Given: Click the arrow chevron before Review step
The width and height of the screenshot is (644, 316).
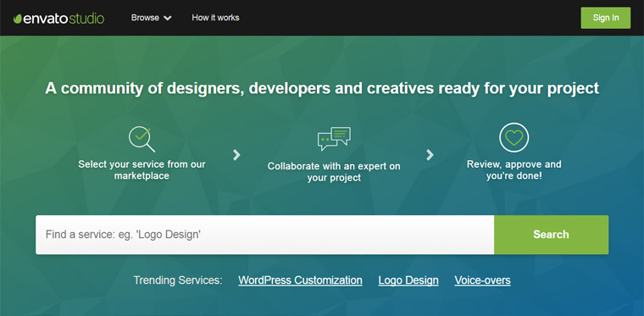Looking at the screenshot, I should pos(430,155).
